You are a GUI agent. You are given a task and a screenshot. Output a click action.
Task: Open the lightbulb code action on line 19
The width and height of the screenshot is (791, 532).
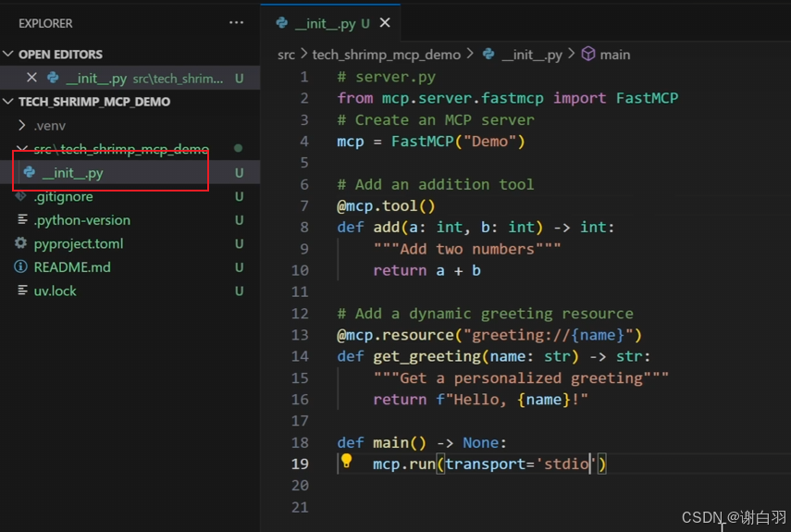(x=346, y=461)
